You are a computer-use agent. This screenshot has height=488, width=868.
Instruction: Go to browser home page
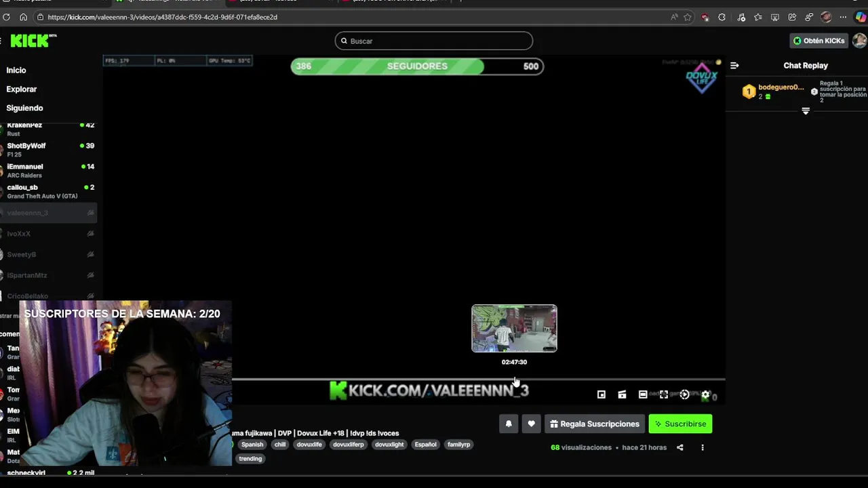tap(24, 17)
